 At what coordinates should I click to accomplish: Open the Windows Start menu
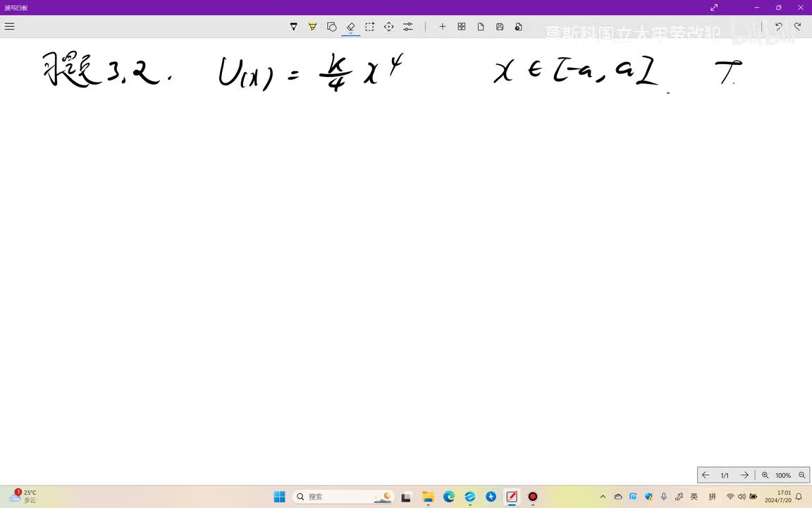[280, 497]
